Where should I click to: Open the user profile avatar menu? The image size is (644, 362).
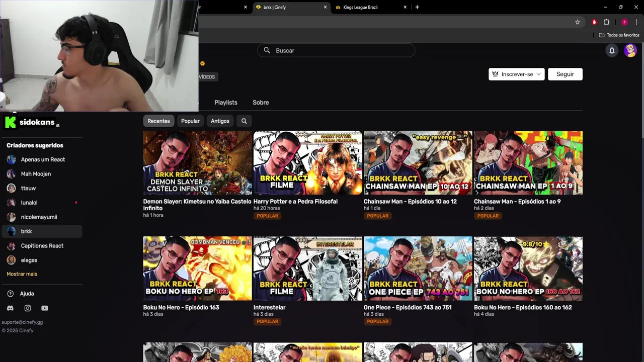[630, 50]
